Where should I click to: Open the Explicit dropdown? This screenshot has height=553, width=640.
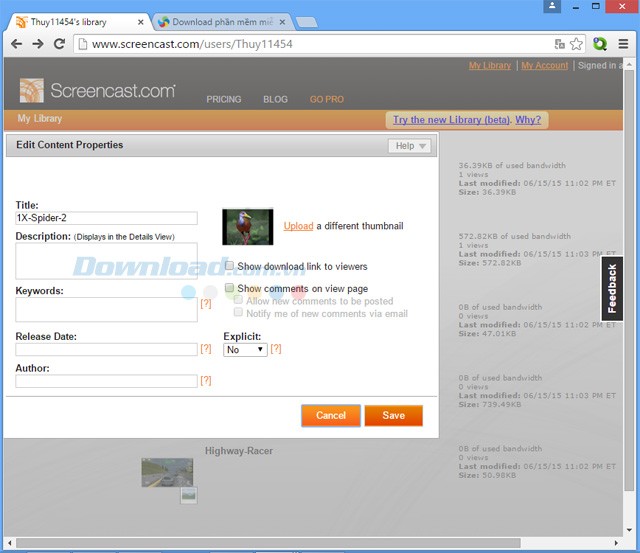coord(245,350)
